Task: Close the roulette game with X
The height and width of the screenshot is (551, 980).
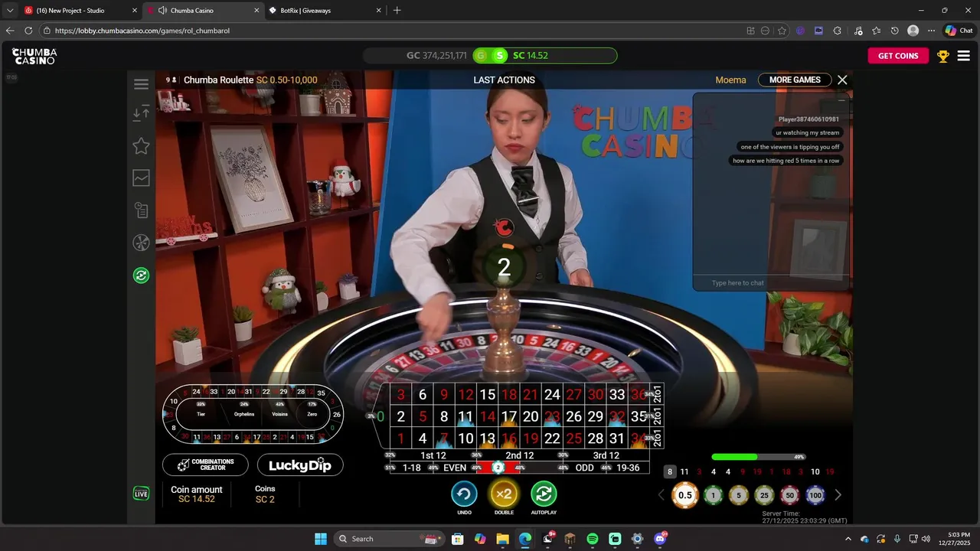Action: pos(842,80)
